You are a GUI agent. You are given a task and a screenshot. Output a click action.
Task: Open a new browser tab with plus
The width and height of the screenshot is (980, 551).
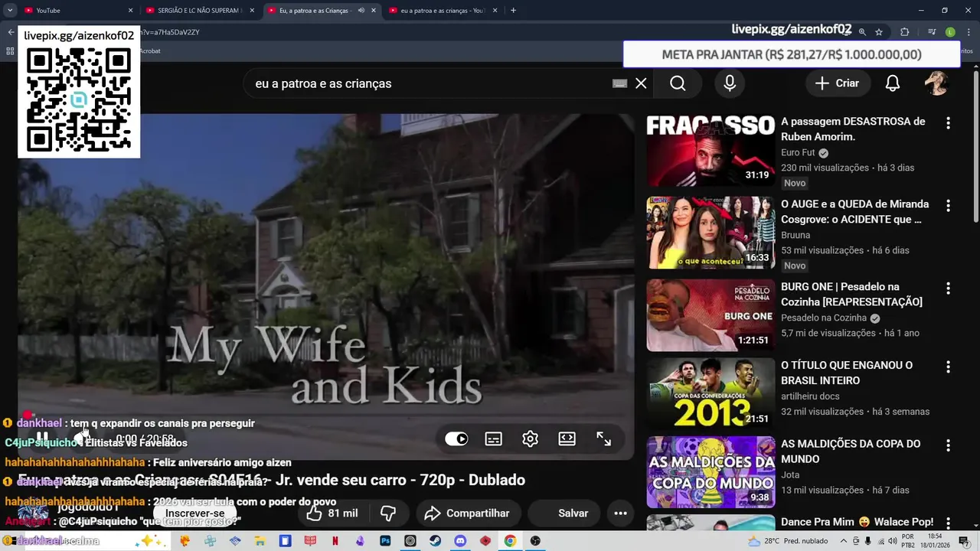[513, 10]
